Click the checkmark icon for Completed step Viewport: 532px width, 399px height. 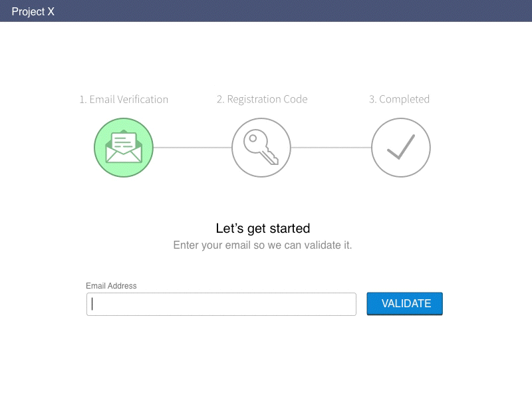[x=400, y=147]
